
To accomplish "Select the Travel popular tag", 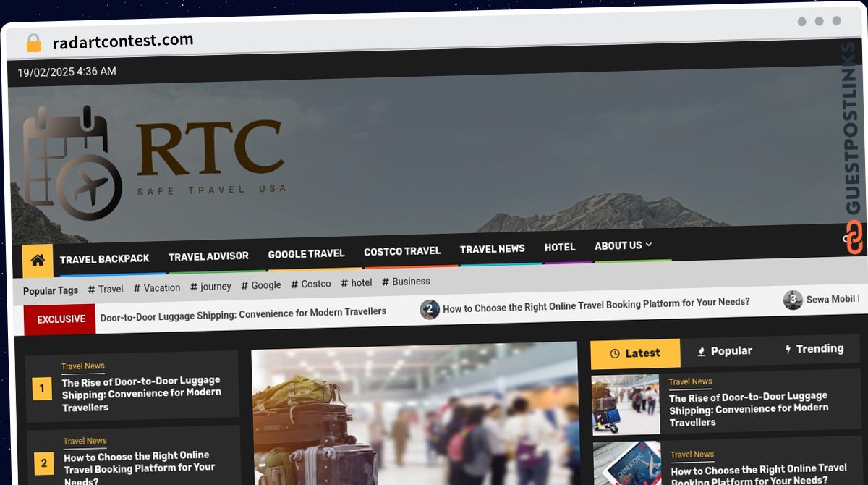I will pyautogui.click(x=106, y=289).
